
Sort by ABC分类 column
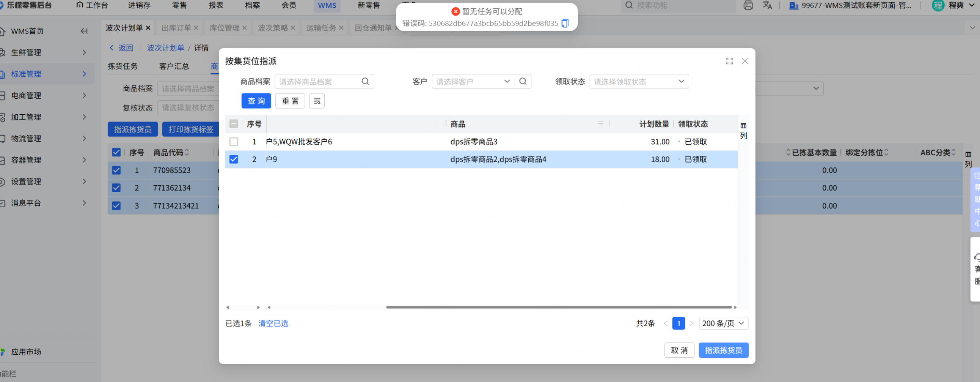coord(953,152)
